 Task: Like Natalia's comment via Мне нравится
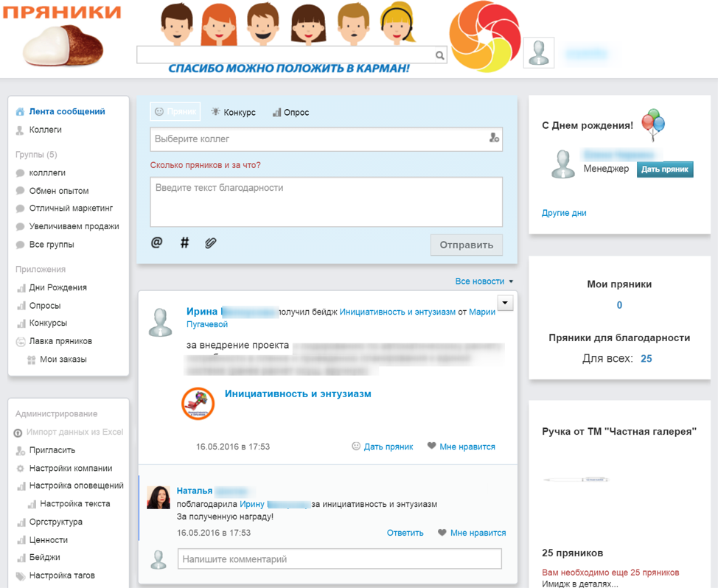pyautogui.click(x=472, y=533)
